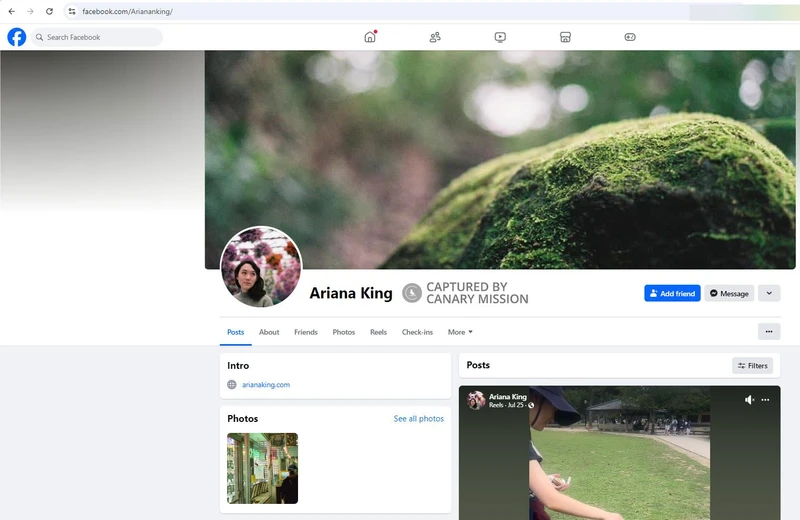Click the Message button
The image size is (800, 520).
click(x=729, y=293)
